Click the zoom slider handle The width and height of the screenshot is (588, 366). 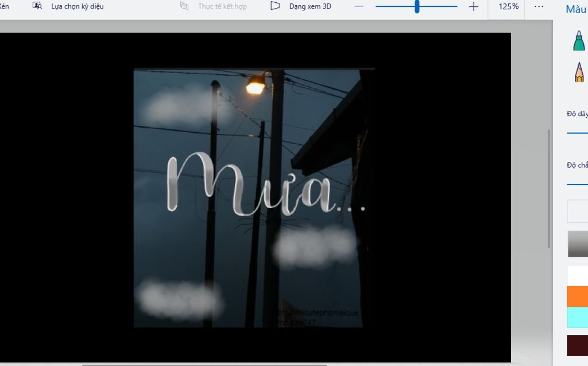pyautogui.click(x=417, y=6)
